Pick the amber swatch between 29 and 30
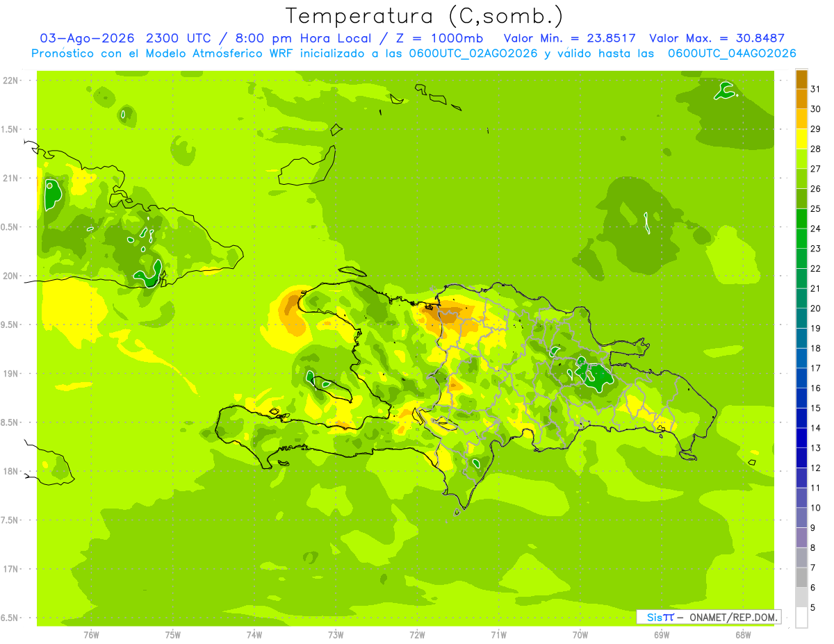 pos(801,119)
